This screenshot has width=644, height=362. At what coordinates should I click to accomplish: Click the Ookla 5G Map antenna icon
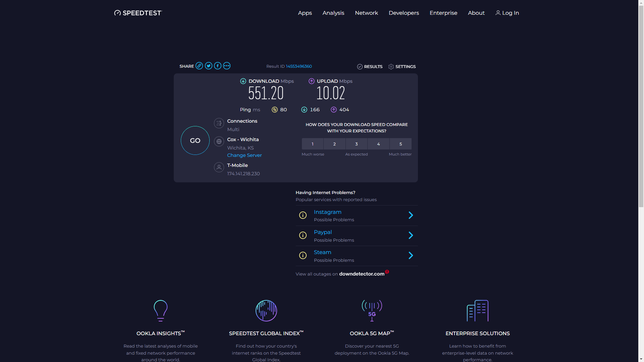pyautogui.click(x=372, y=310)
